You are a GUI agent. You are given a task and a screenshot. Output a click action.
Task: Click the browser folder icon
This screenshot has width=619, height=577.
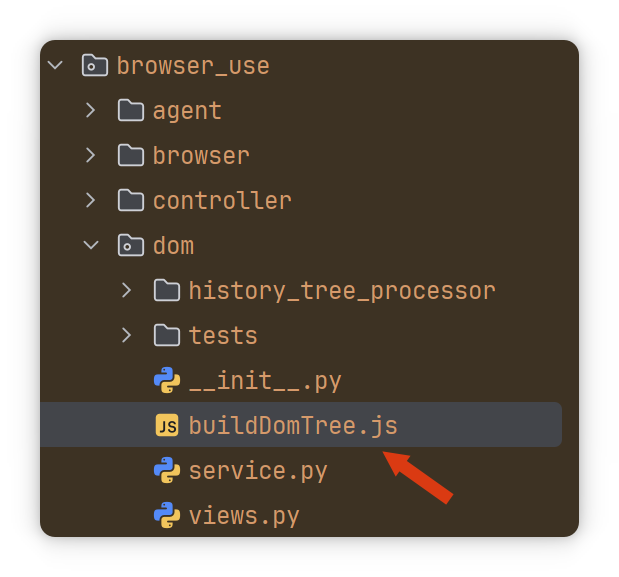point(131,156)
